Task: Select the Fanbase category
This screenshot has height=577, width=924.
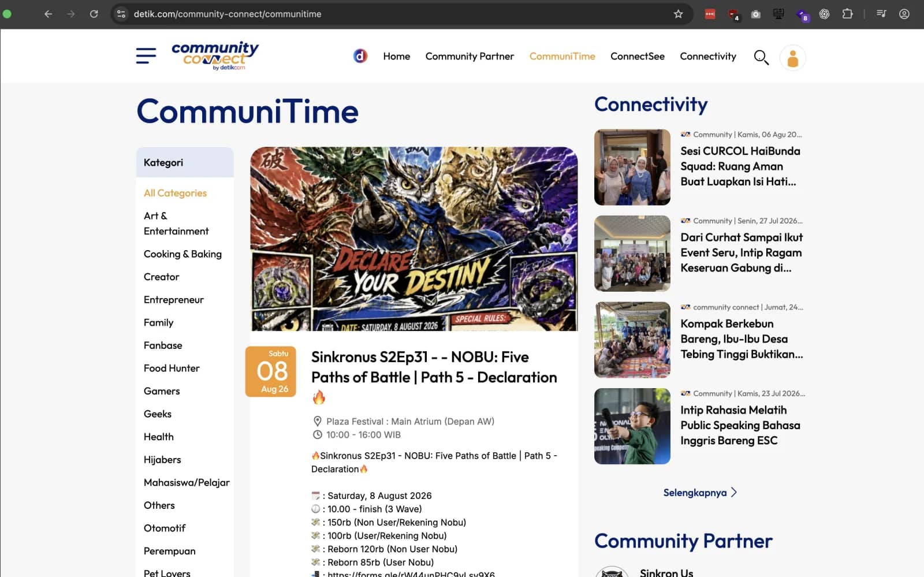Action: 163,345
